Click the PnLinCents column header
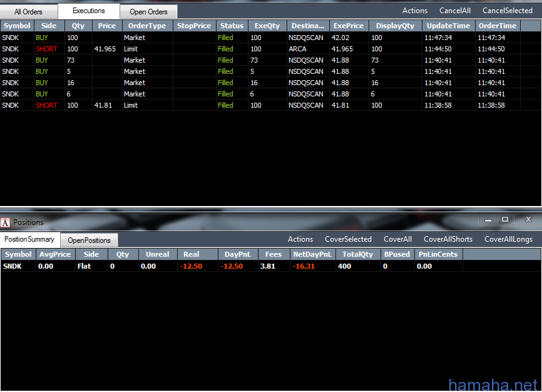Image resolution: width=542 pixels, height=392 pixels. tap(438, 254)
